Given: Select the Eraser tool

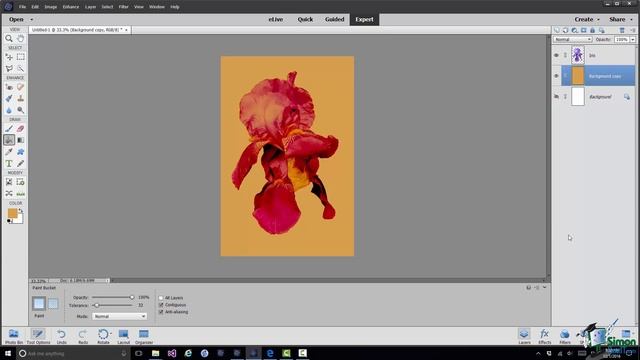Looking at the screenshot, I should click(x=20, y=129).
